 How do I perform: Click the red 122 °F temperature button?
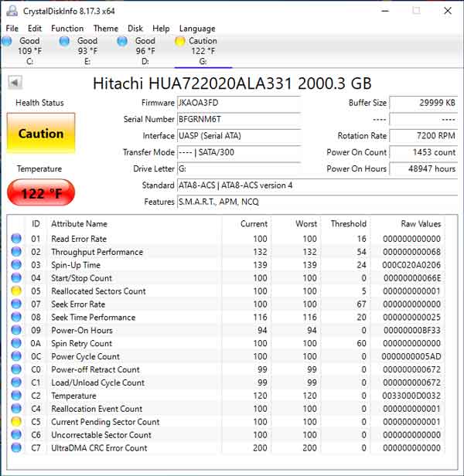(41, 192)
